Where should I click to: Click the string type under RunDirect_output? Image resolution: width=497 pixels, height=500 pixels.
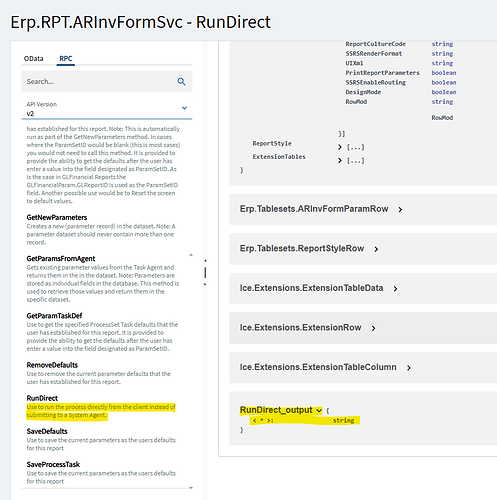point(343,420)
